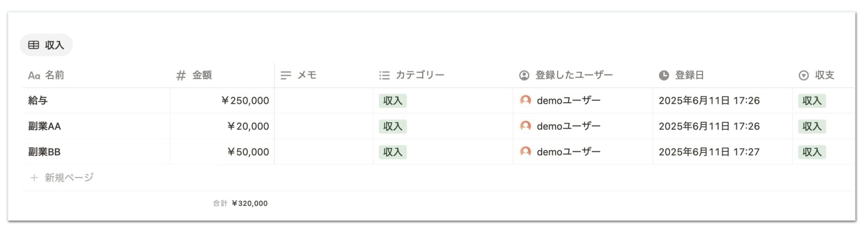Viewport: 868px width, 235px height.
Task: Open the 金額 column header menu
Action: tap(222, 75)
